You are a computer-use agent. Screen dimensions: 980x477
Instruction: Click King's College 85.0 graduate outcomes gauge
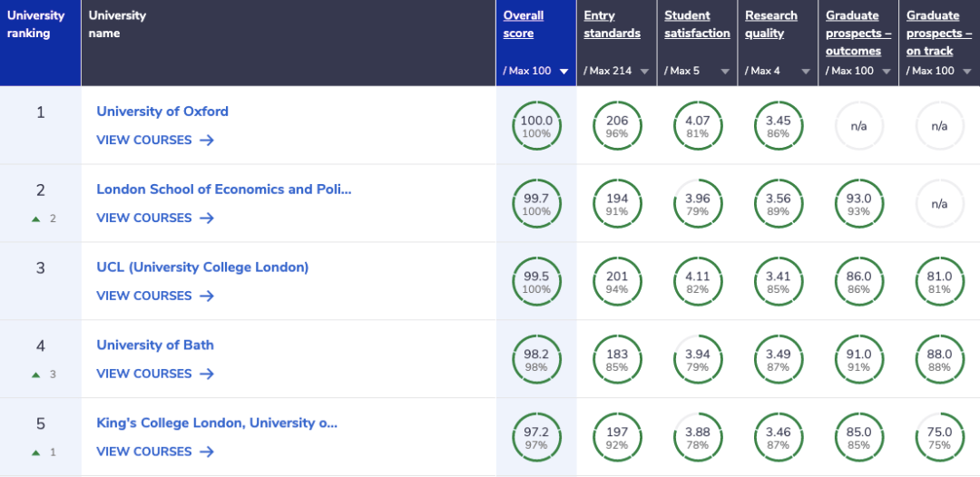(x=859, y=437)
